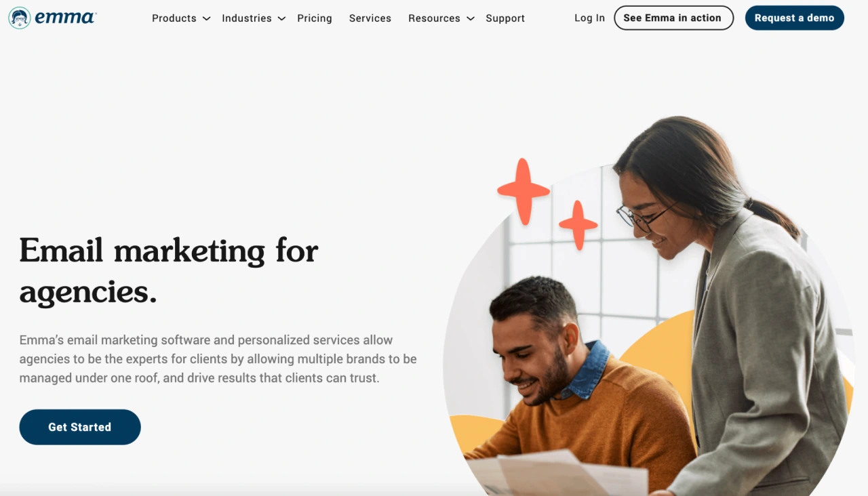Click the Emma face logo icon
Screen dimensions: 868x496
click(x=20, y=18)
